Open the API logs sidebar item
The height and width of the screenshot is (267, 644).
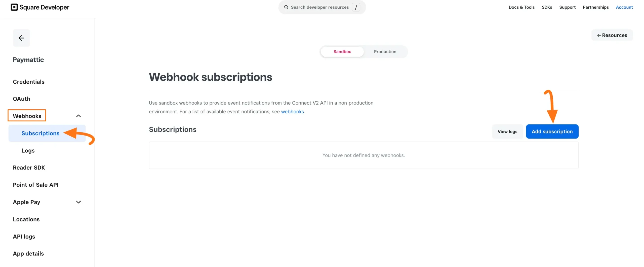pyautogui.click(x=24, y=236)
